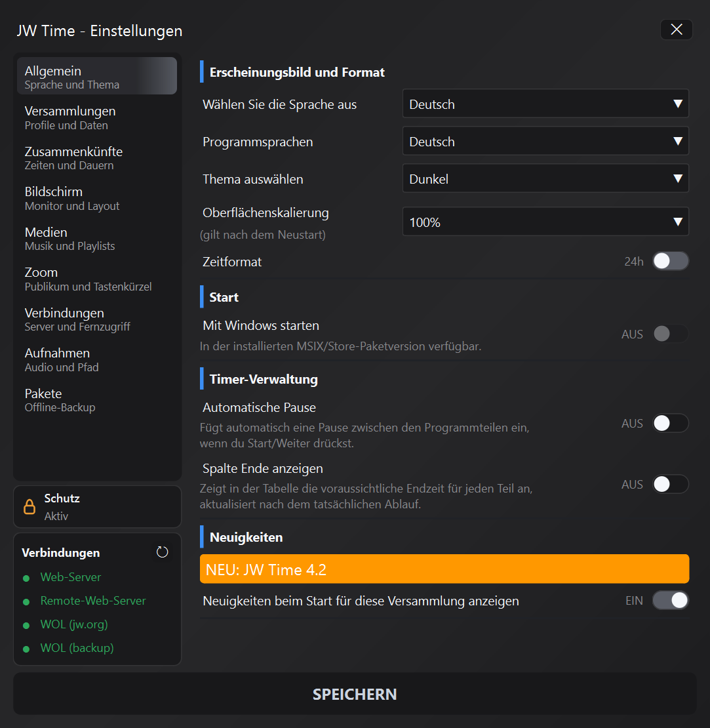Click the JW Time - Einstellungen title
710x728 pixels.
point(99,31)
